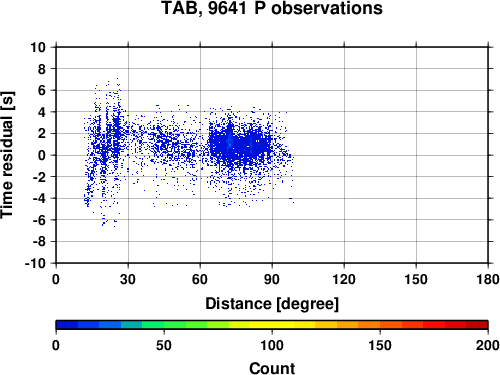The image size is (500, 375).
Task: Click the x-axis tick label 180
Action: (x=488, y=279)
